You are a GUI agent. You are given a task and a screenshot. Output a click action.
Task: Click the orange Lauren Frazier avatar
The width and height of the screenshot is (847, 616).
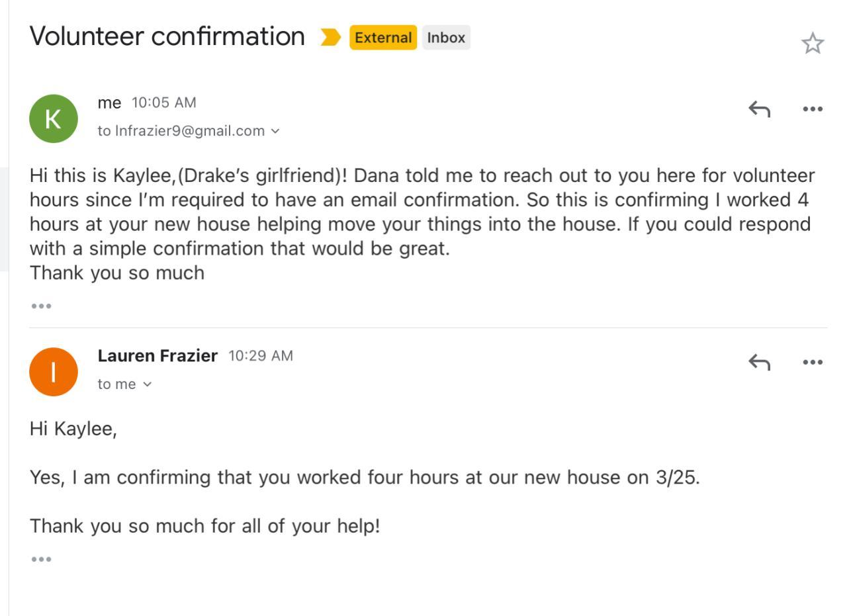tap(54, 372)
